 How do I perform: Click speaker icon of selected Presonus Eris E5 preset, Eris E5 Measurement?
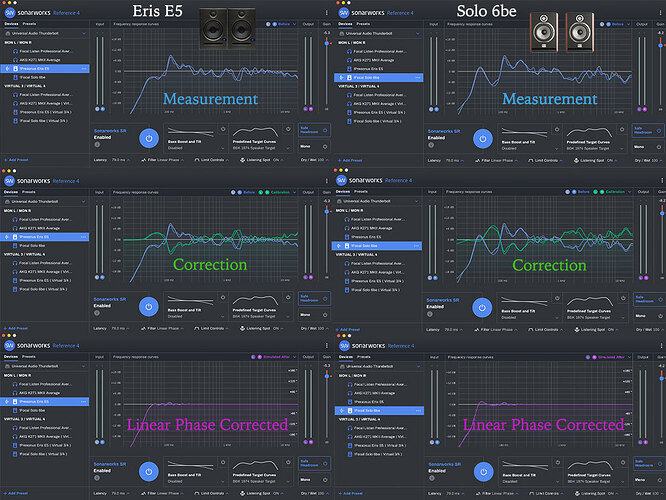coord(15,68)
